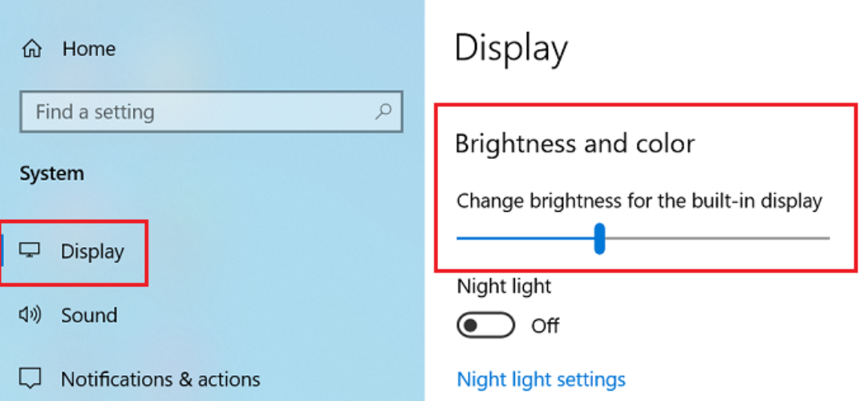Click the magnifier icon in search box
Screen dimensions: 868x401
tap(383, 111)
